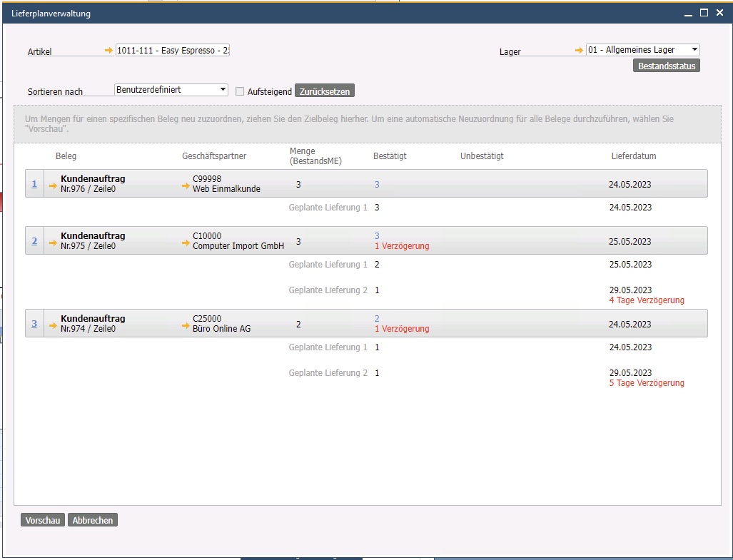This screenshot has height=560, width=733.
Task: Enable the Aufsteigend checkbox
Action: [240, 91]
